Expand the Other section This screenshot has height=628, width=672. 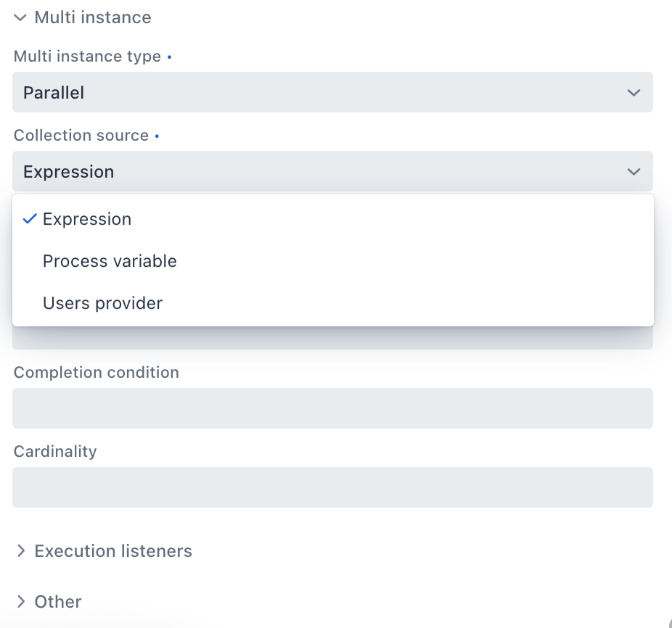57,601
